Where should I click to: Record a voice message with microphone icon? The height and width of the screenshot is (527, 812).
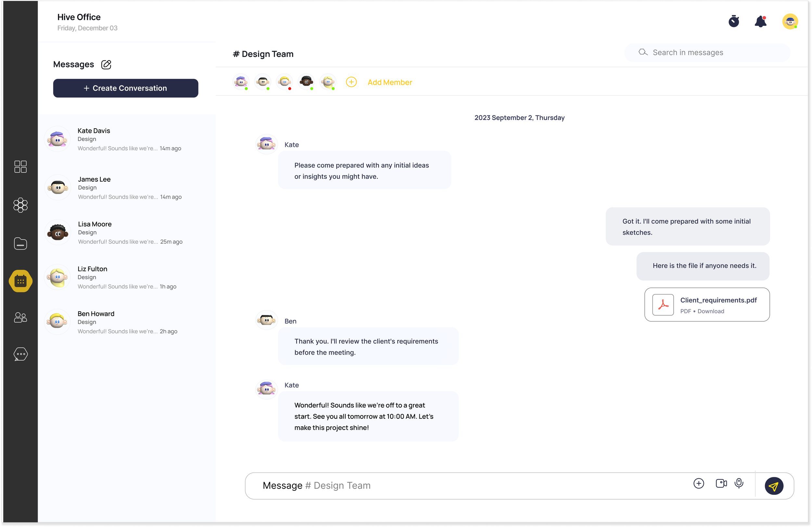pyautogui.click(x=739, y=483)
